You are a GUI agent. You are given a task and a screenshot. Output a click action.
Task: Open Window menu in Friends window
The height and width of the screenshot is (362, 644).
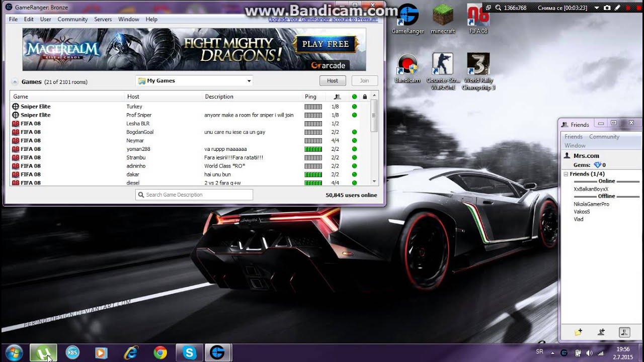pyautogui.click(x=575, y=146)
